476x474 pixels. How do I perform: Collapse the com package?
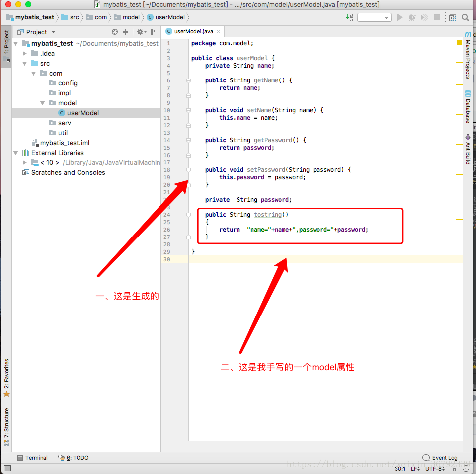pos(34,74)
